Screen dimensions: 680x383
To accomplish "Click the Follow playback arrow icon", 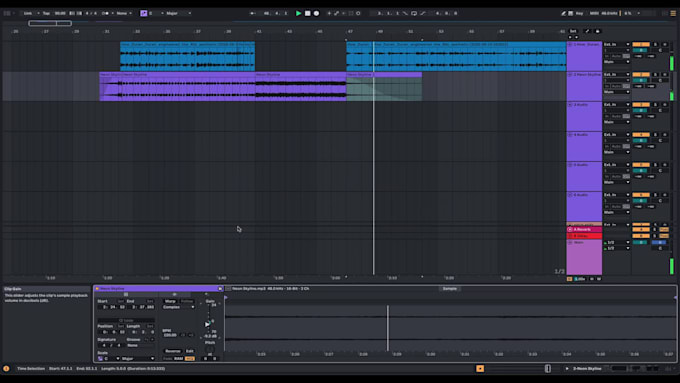I will point(253,13).
